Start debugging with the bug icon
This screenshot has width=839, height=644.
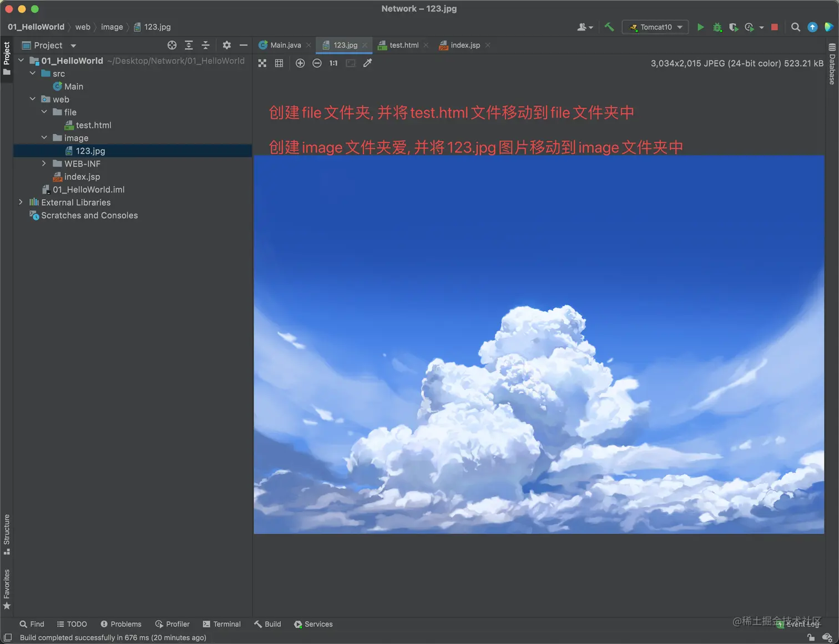[x=717, y=27]
